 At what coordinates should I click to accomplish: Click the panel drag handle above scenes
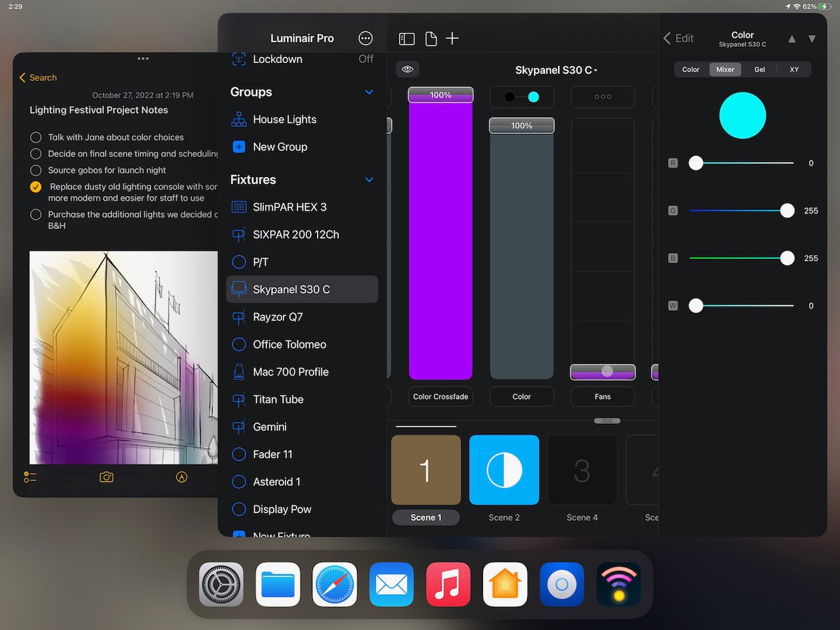pos(606,421)
